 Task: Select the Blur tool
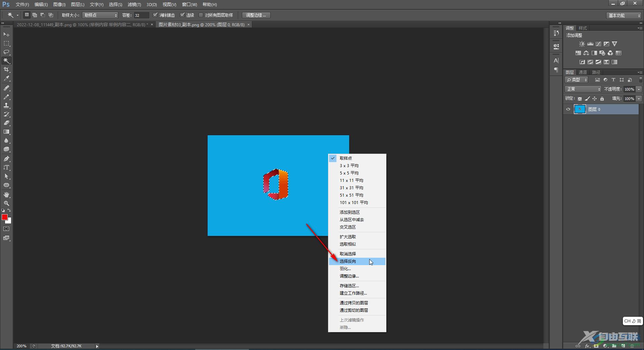pos(6,141)
